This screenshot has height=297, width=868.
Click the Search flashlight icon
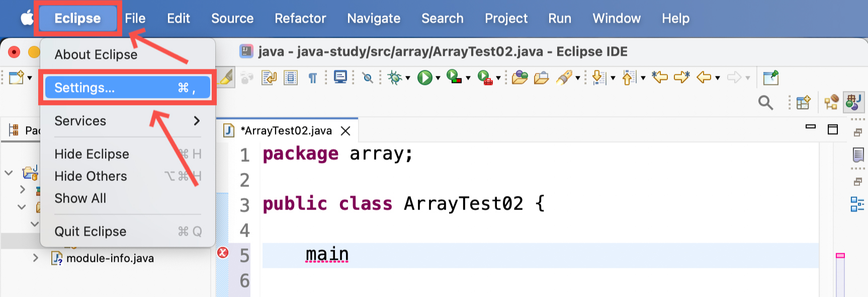(564, 77)
